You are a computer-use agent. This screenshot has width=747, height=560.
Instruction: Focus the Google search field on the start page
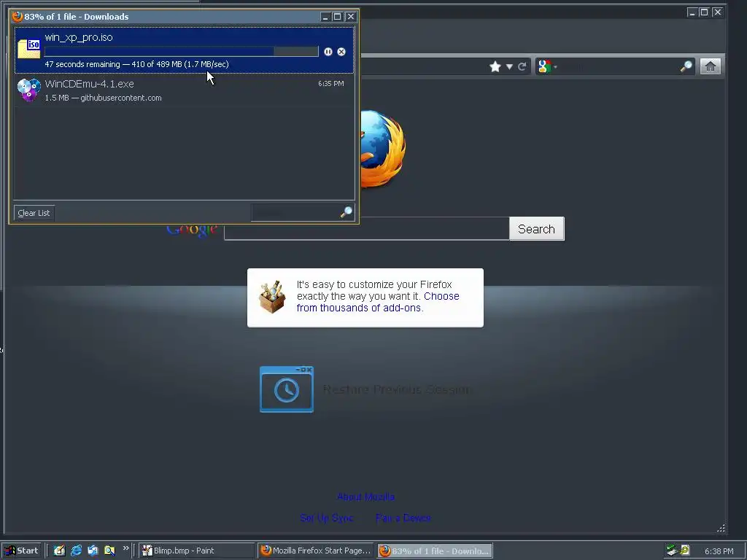click(x=366, y=229)
